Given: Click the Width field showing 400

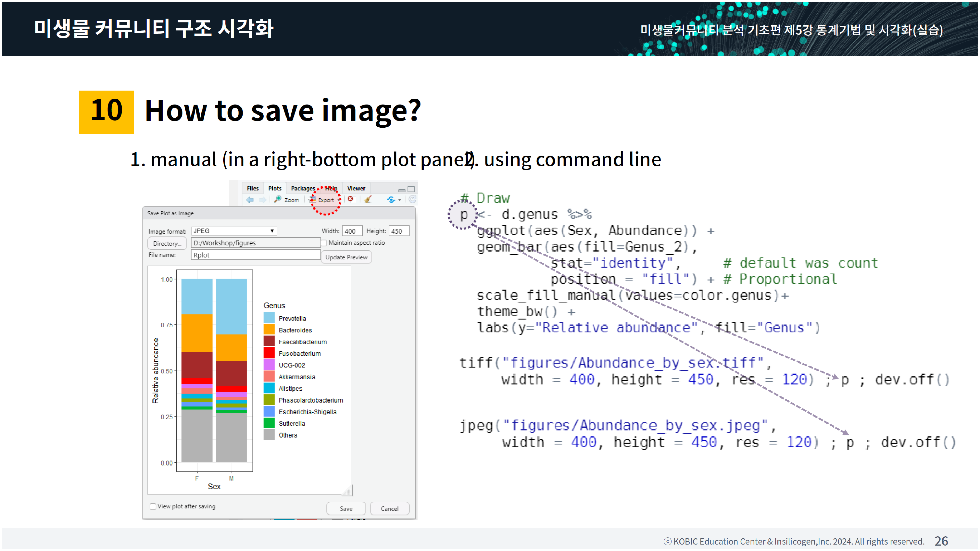Looking at the screenshot, I should pyautogui.click(x=352, y=231).
